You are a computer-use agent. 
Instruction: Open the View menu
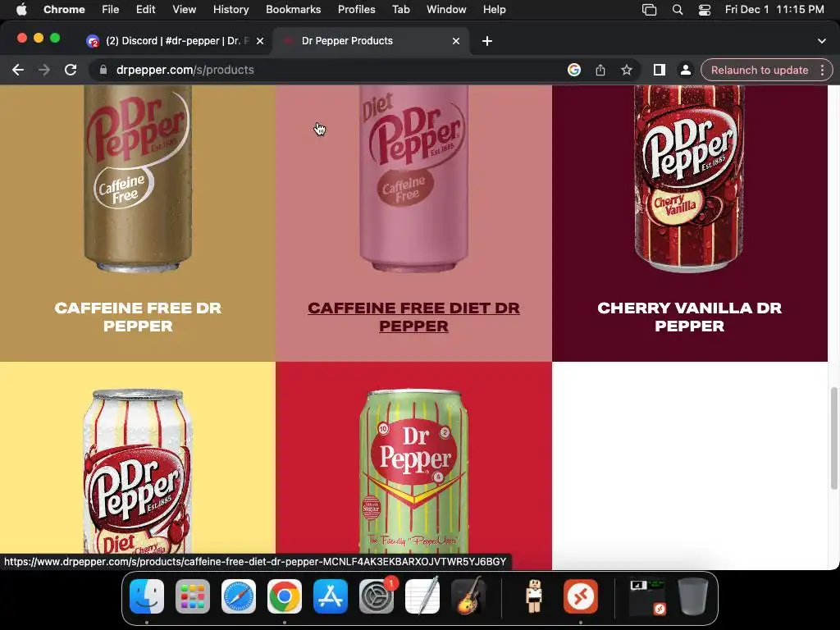(x=185, y=9)
